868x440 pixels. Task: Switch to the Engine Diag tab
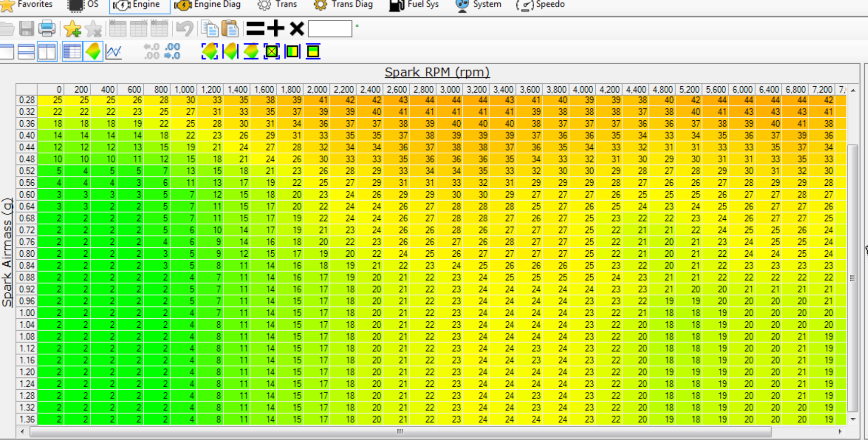(x=208, y=5)
